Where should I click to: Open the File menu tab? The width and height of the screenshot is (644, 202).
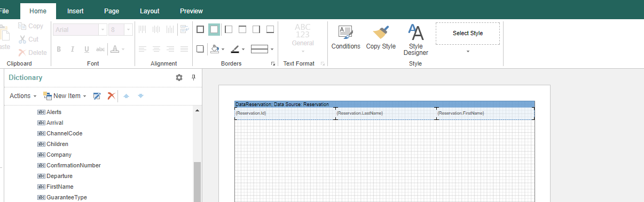click(4, 11)
